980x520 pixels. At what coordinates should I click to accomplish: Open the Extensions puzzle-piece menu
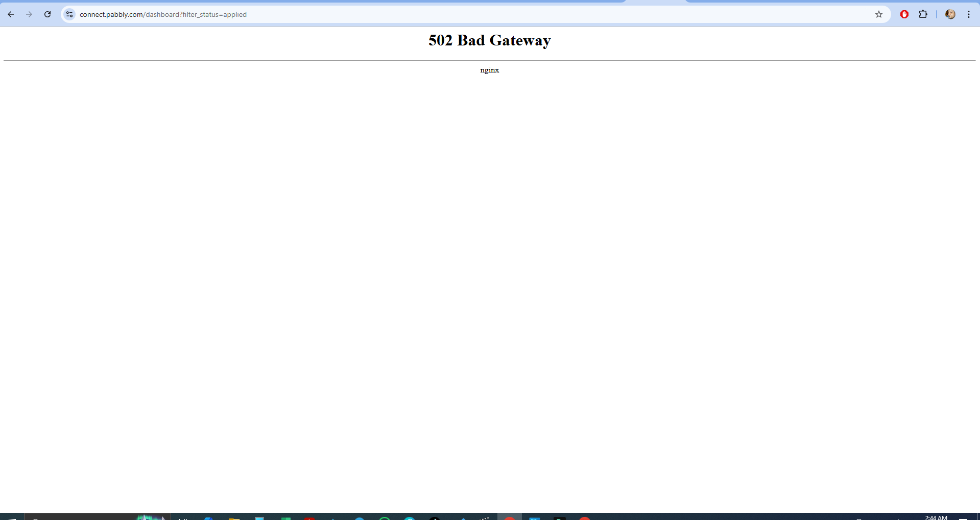[x=923, y=14]
